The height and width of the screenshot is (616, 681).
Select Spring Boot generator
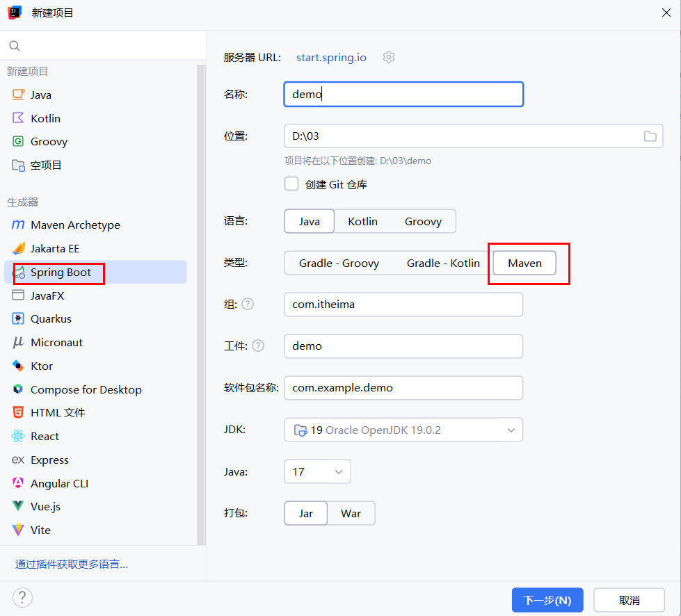(95, 272)
